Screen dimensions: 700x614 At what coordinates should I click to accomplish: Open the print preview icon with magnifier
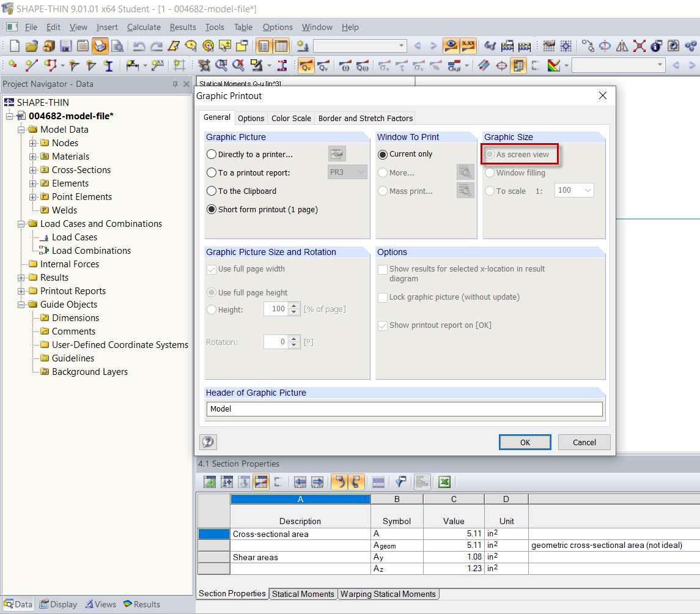click(x=117, y=46)
